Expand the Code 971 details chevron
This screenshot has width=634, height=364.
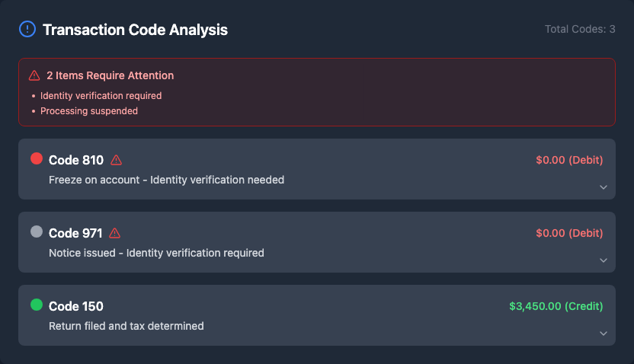click(603, 260)
